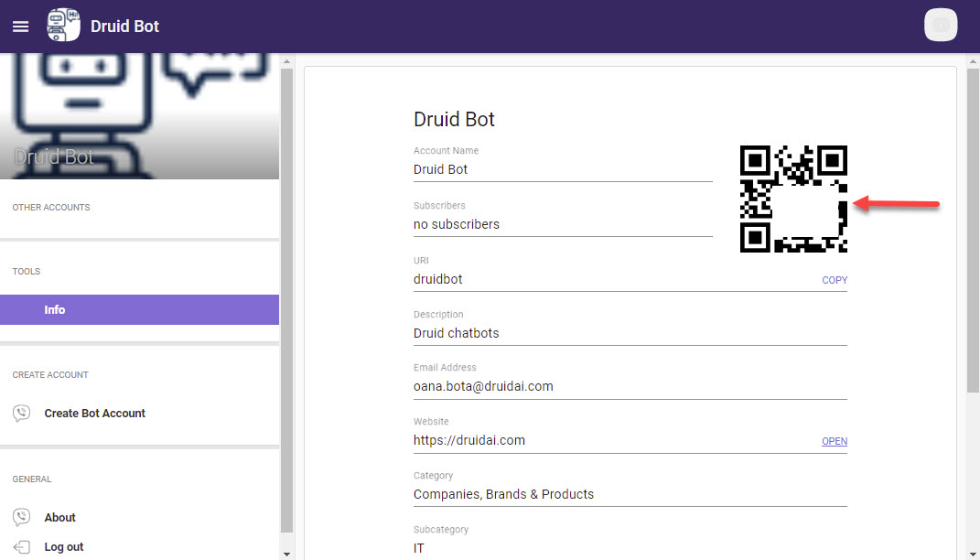Click the Category field
980x560 pixels.
(630, 494)
